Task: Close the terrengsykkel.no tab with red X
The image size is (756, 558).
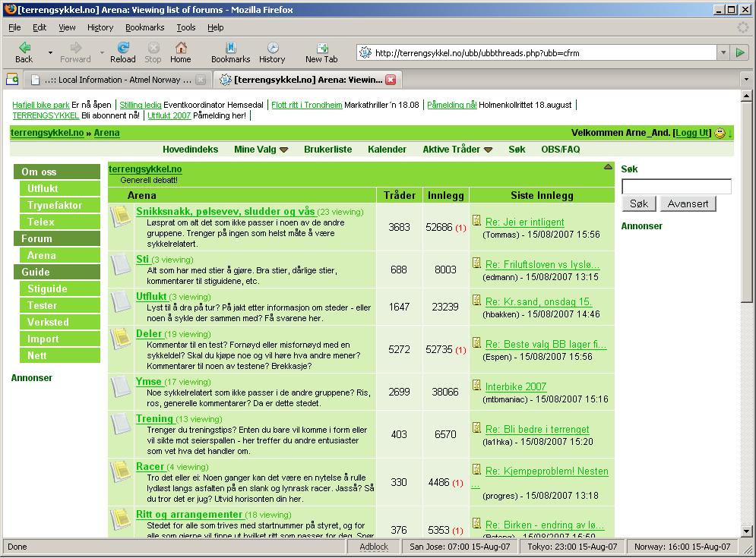Action: click(x=391, y=80)
